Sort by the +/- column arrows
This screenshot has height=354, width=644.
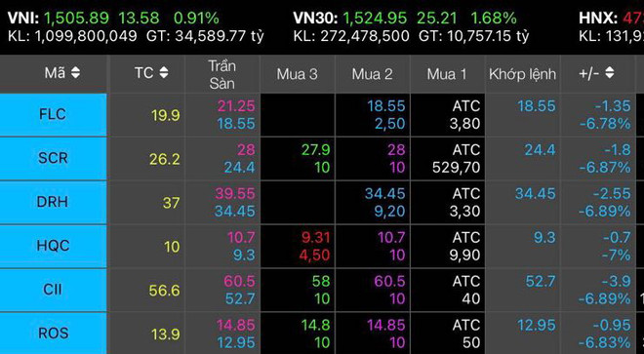coord(610,73)
